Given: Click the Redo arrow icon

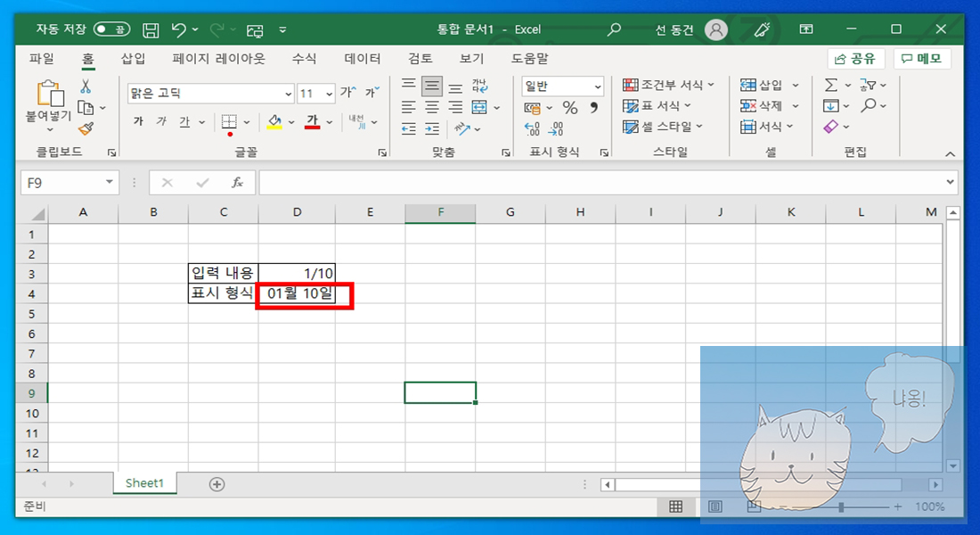Looking at the screenshot, I should tap(216, 29).
